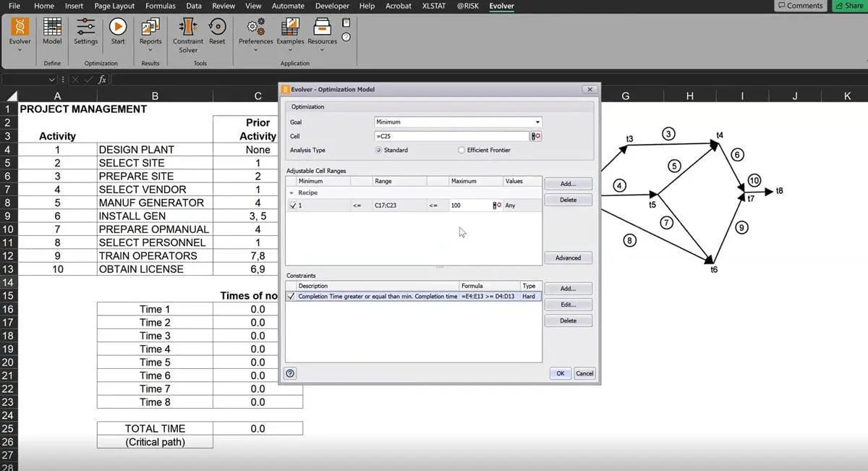Click the Cell input field containing =C25

(x=451, y=136)
